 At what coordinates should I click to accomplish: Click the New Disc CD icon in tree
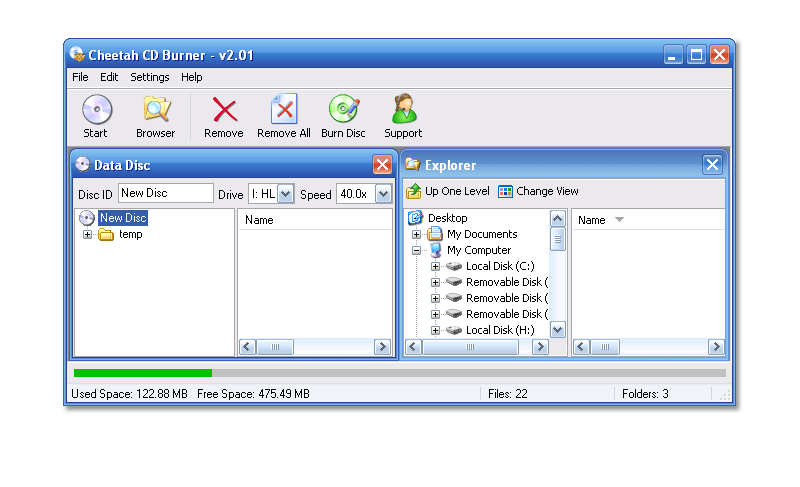(x=87, y=218)
